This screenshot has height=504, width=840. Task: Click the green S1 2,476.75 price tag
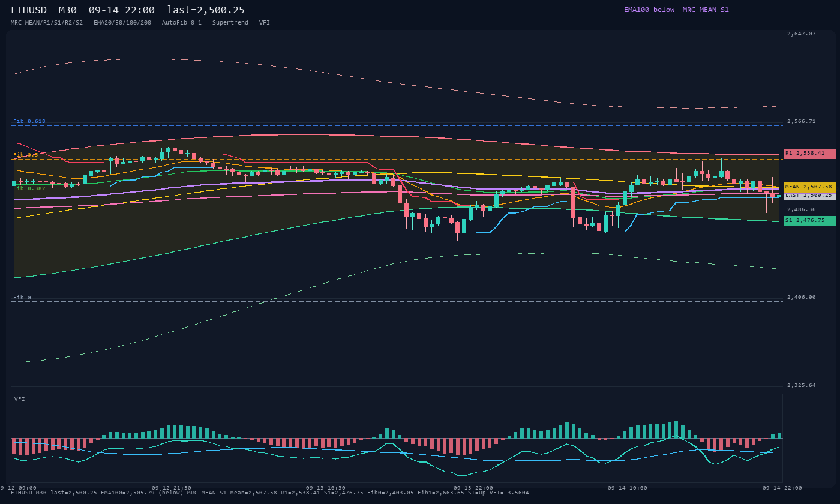tap(809, 221)
